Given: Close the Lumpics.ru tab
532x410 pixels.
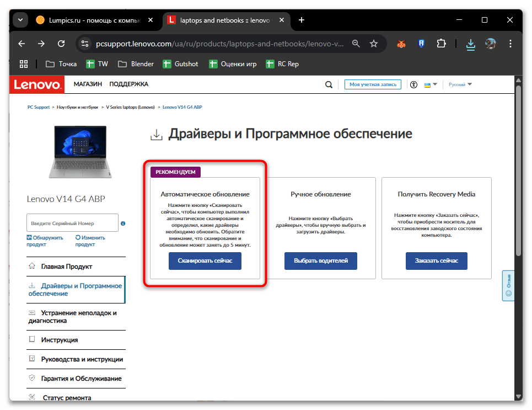Looking at the screenshot, I should [x=151, y=20].
